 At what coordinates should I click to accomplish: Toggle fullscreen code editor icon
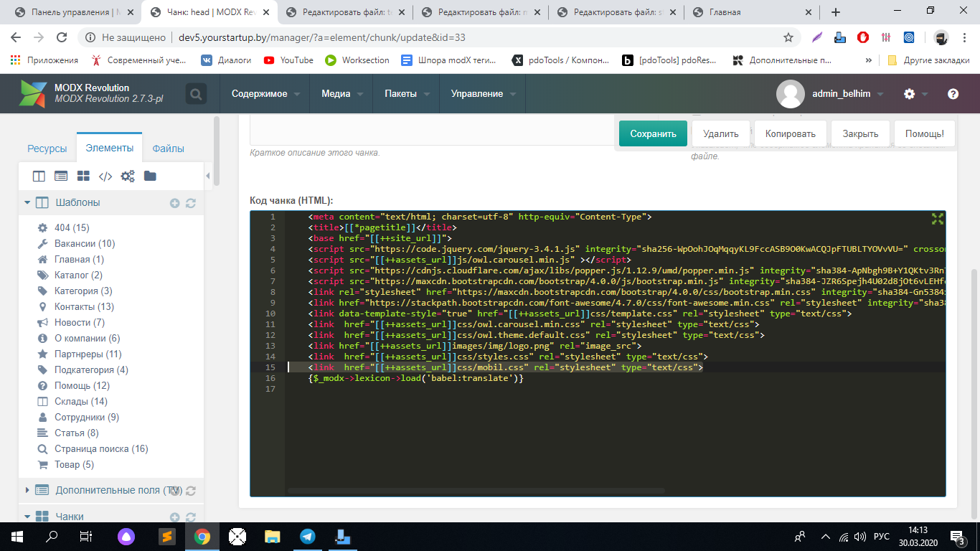[x=937, y=219]
